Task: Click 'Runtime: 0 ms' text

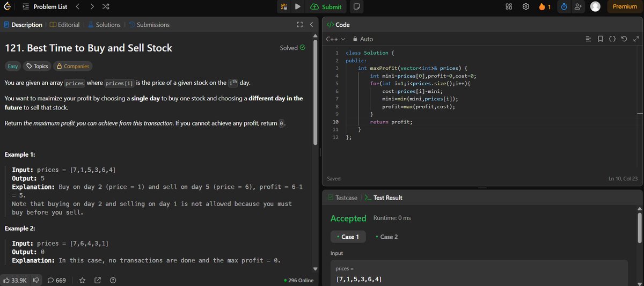Action: pyautogui.click(x=392, y=218)
